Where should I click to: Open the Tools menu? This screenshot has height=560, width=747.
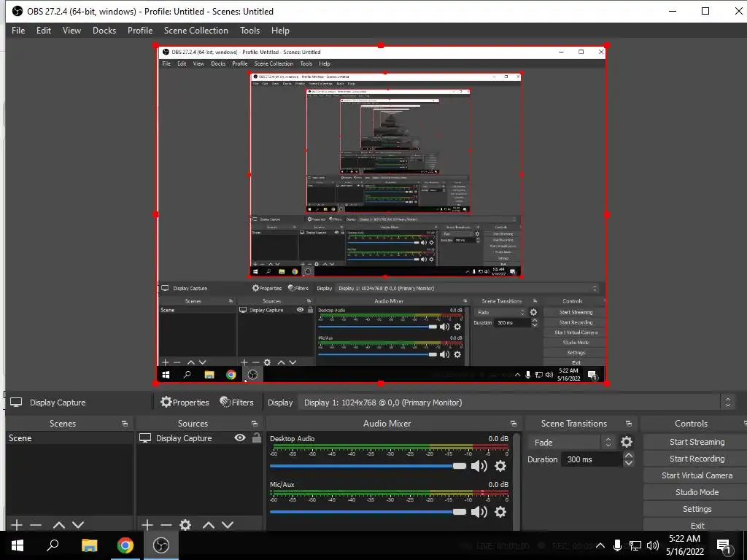click(249, 31)
